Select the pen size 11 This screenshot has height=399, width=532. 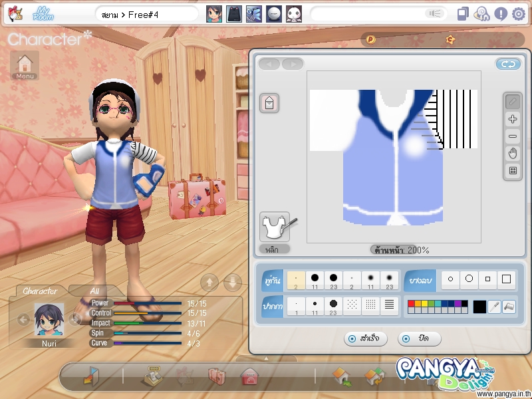click(315, 306)
